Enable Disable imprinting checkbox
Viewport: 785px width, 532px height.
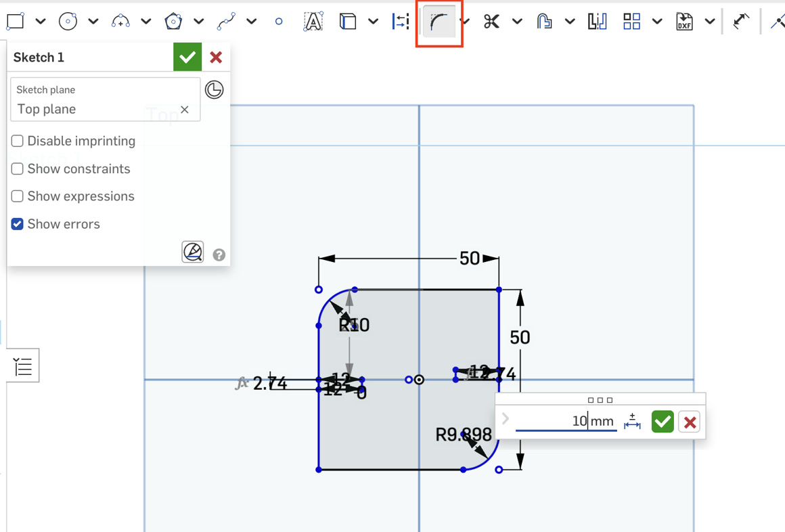pos(18,141)
